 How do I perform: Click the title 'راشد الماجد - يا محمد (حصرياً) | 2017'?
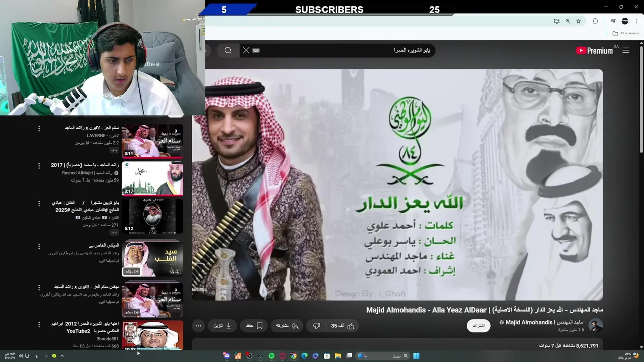(x=85, y=165)
